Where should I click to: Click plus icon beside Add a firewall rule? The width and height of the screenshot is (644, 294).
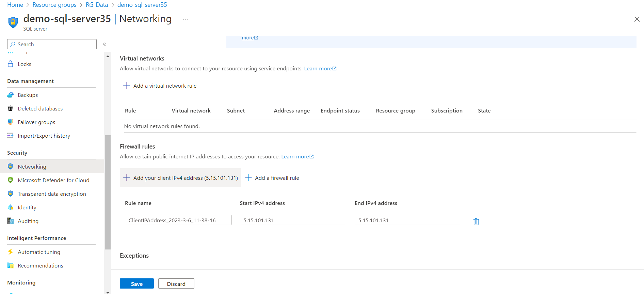[248, 177]
